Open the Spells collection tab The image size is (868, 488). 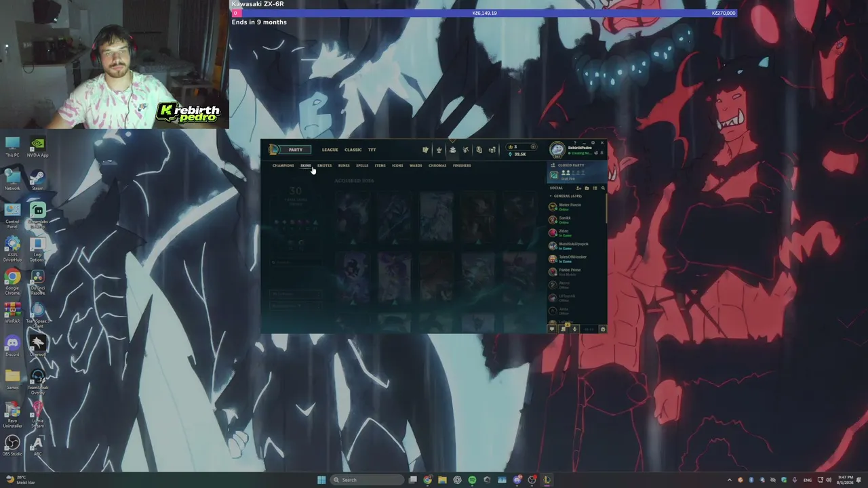[362, 165]
